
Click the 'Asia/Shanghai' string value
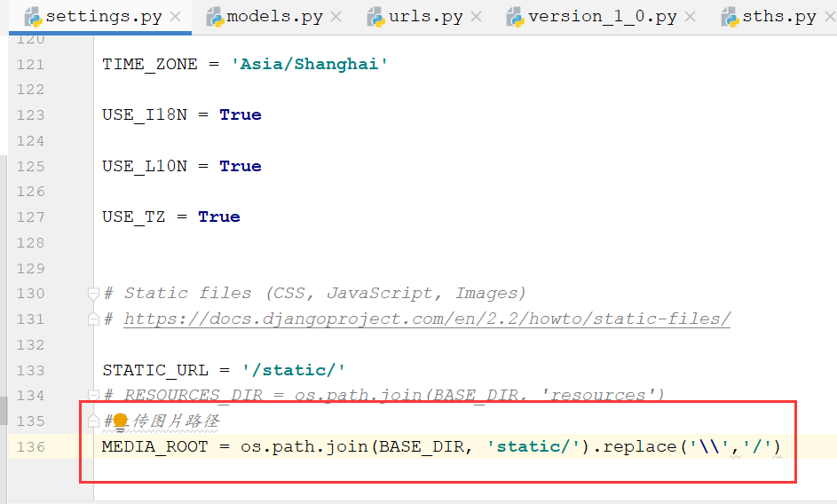tap(309, 65)
